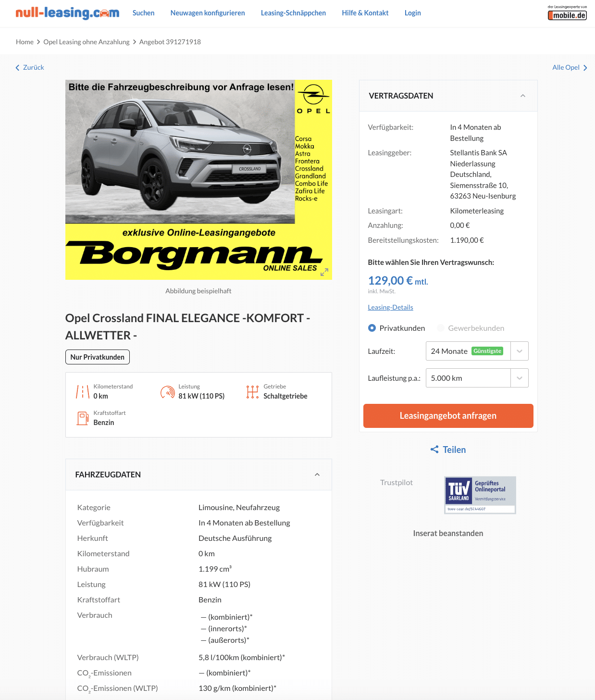Open the Neuwagen konfigurieren menu item
595x700 pixels.
click(208, 13)
